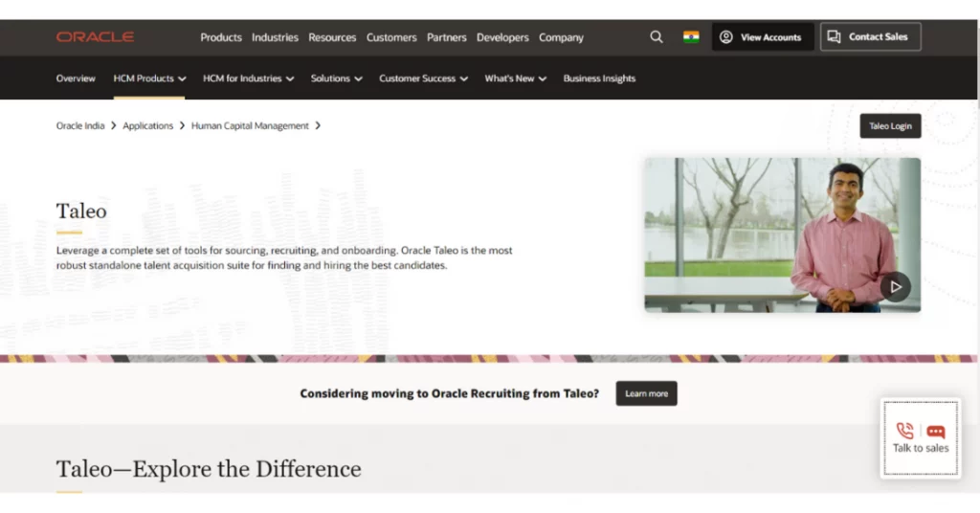The width and height of the screenshot is (980, 513).
Task: Click the "Considering moving to Oracle Recruiting from Taleo?" text
Action: [x=450, y=393]
